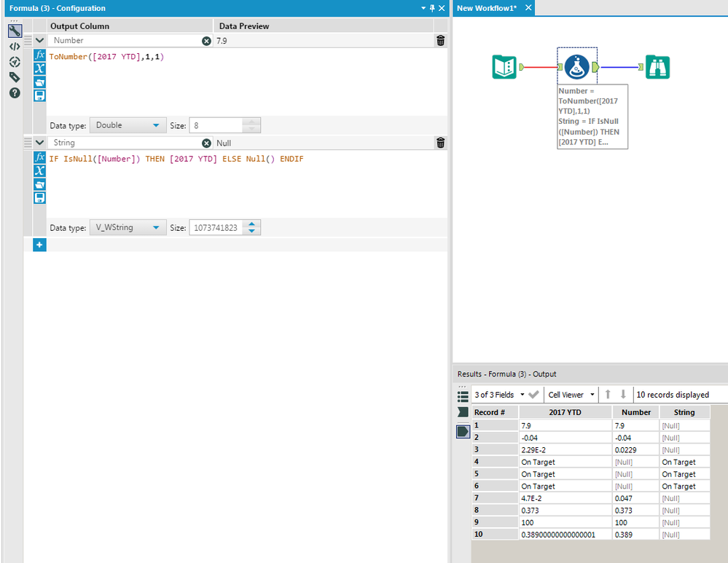Click the Formula tool annotation box
Image resolution: width=728 pixels, height=563 pixels.
click(x=592, y=117)
